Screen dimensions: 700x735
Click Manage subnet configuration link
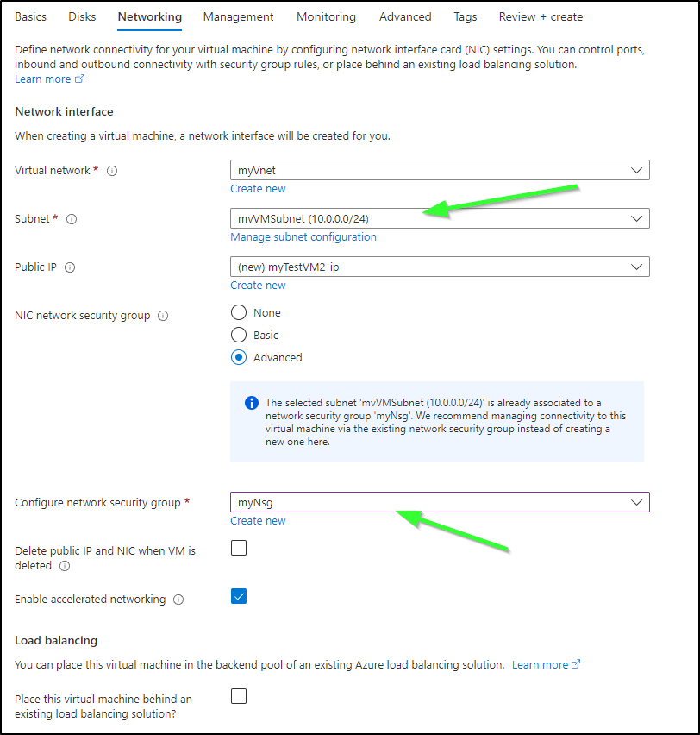pos(303,237)
